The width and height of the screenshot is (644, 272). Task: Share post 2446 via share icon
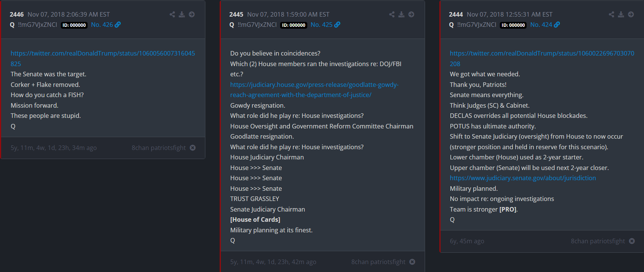(172, 14)
